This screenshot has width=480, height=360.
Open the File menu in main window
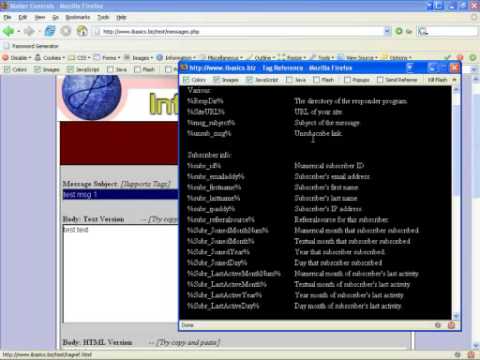[x=7, y=17]
